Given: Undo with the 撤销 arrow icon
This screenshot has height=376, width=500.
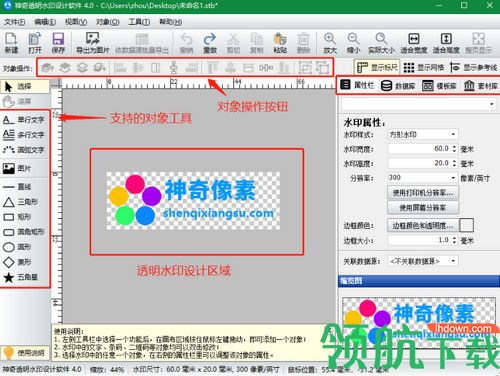Looking at the screenshot, I should (x=186, y=43).
